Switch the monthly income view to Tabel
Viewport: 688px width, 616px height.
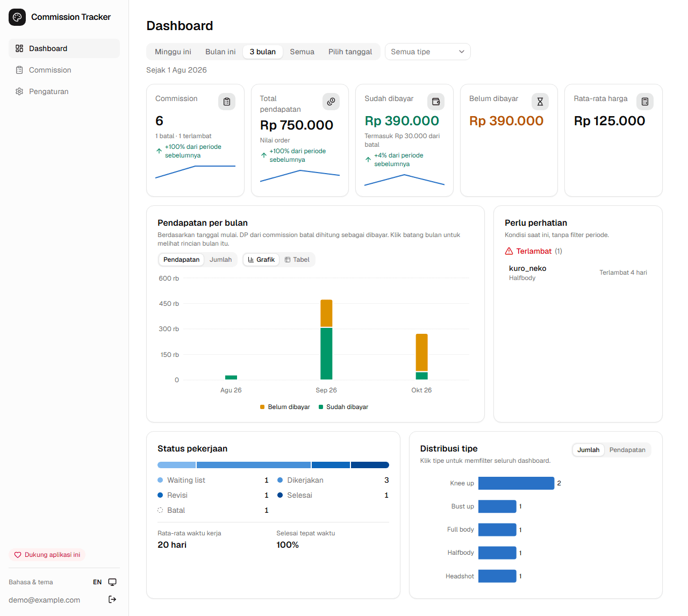297,260
